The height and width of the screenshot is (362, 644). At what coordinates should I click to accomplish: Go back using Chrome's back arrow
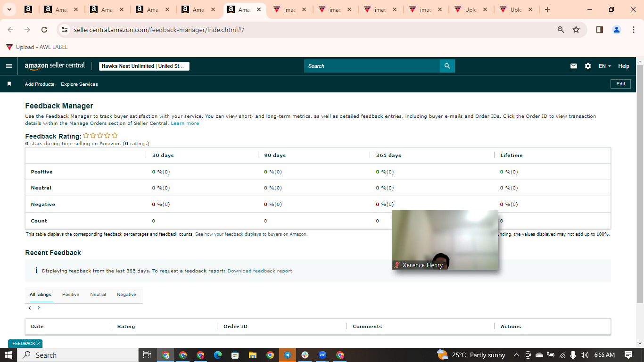11,30
